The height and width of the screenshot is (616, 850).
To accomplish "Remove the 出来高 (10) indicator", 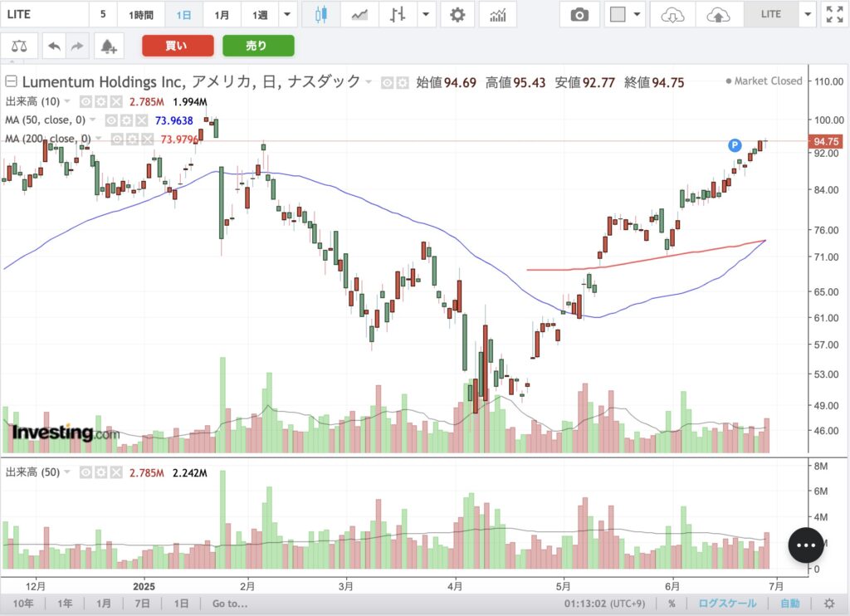I will [116, 101].
